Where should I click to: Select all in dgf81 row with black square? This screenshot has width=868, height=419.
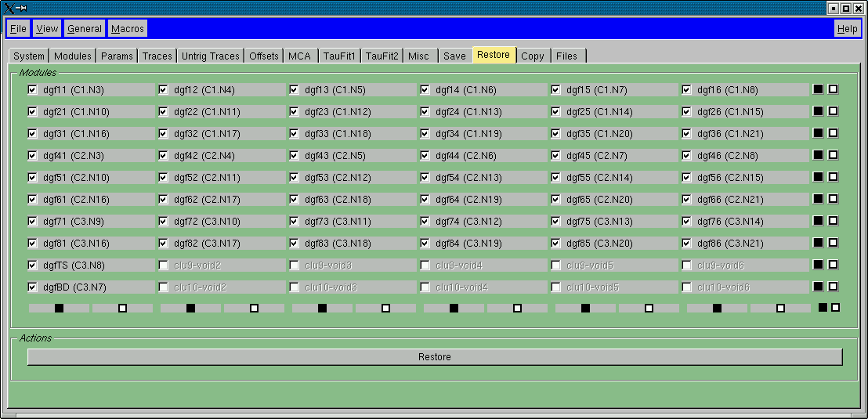pyautogui.click(x=818, y=243)
